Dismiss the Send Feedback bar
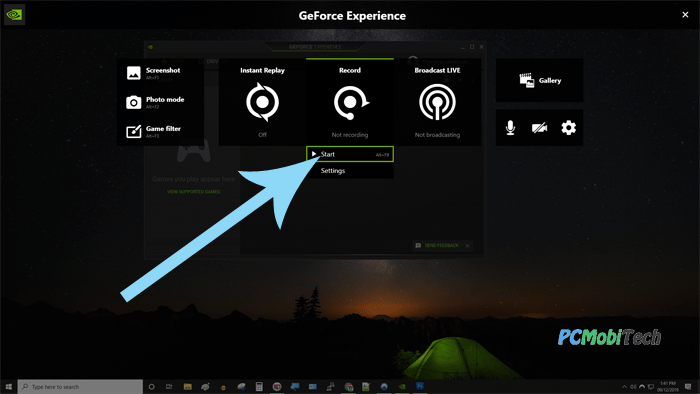This screenshot has width=700, height=394. coord(467,246)
